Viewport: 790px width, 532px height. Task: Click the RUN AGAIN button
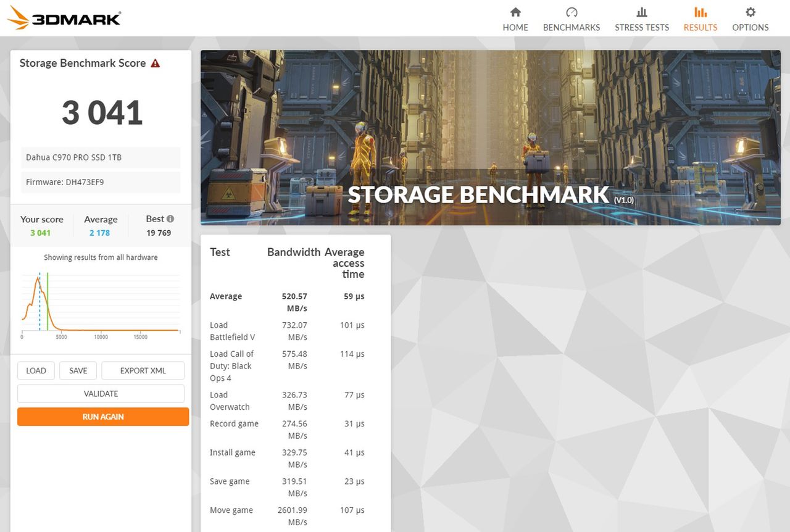(x=103, y=417)
